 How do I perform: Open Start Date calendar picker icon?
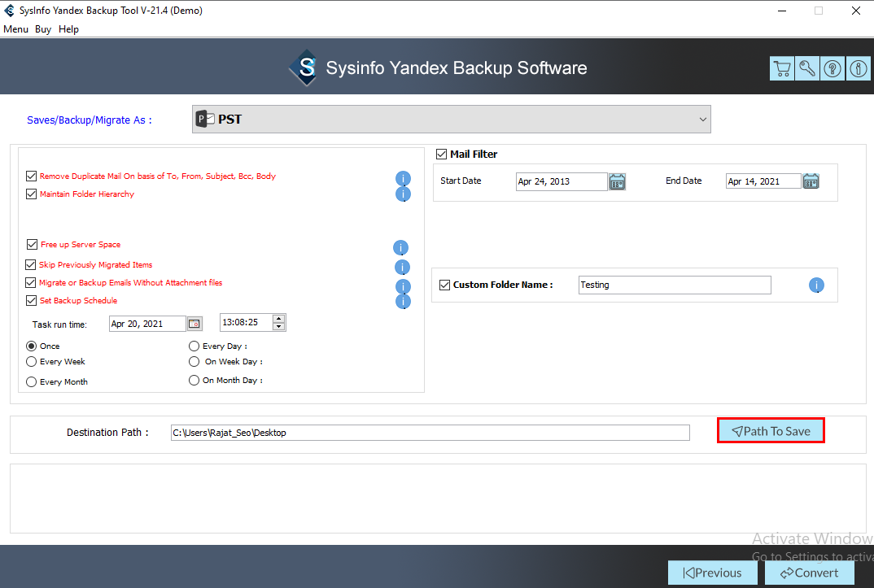click(x=617, y=181)
